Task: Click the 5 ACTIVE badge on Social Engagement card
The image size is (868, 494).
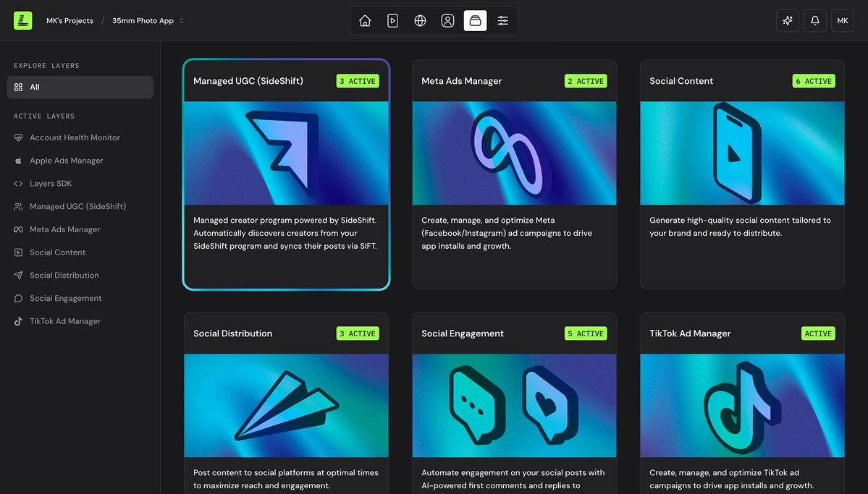Action: pyautogui.click(x=586, y=333)
